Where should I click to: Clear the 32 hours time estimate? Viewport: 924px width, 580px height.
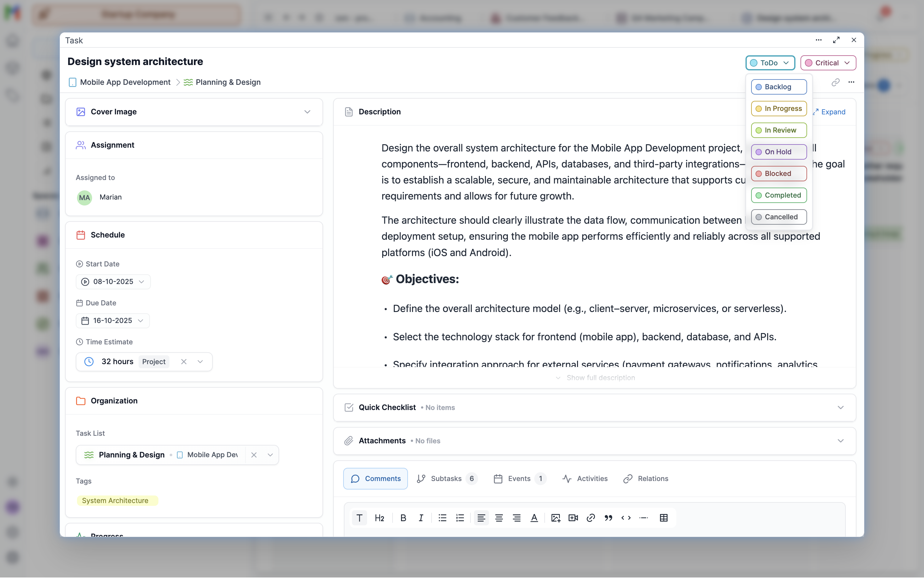(x=184, y=362)
